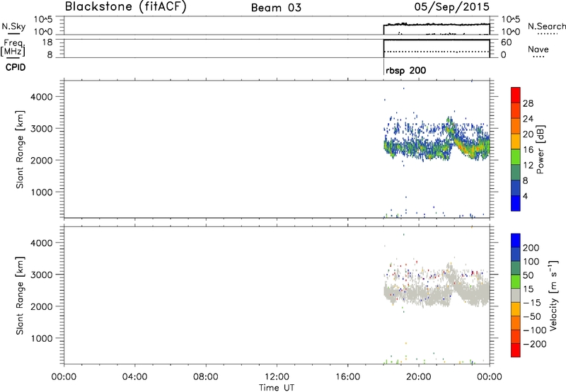This screenshot has height=392, width=566.
Task: Click the '1000' tick on velocity panel
Action: (x=42, y=338)
